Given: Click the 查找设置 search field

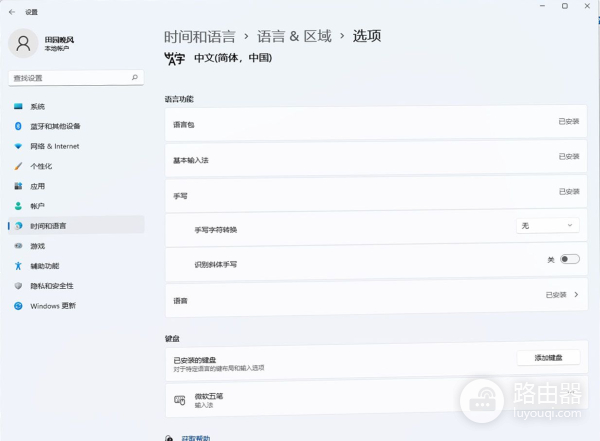Looking at the screenshot, I should (x=76, y=78).
